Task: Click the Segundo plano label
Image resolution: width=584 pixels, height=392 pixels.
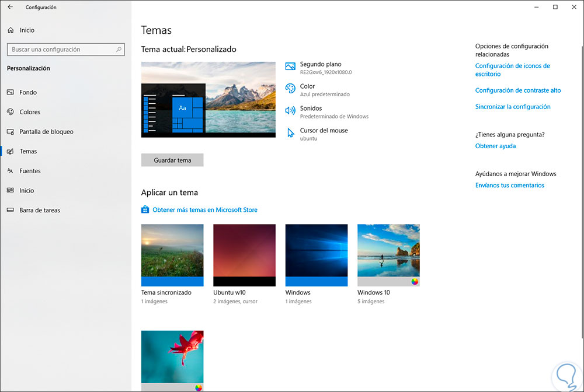Action: coord(321,64)
